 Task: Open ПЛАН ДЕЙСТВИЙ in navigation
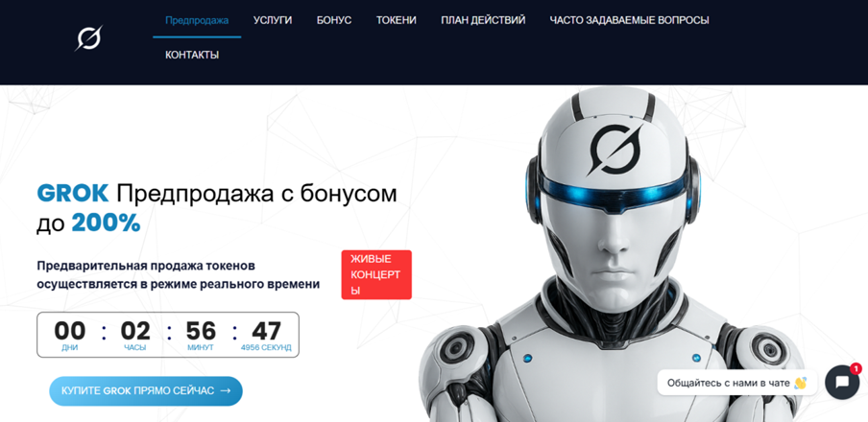[483, 20]
